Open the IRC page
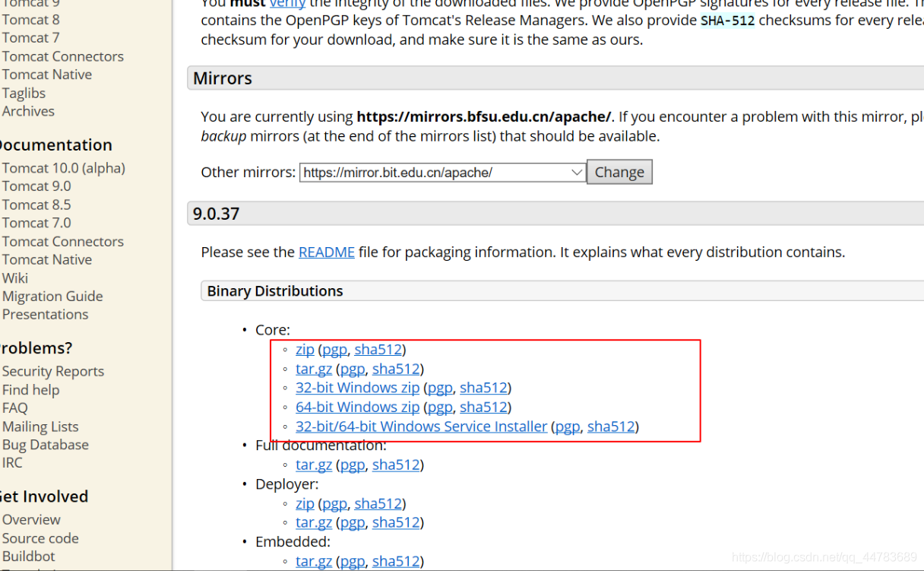This screenshot has width=924, height=571. click(x=12, y=462)
